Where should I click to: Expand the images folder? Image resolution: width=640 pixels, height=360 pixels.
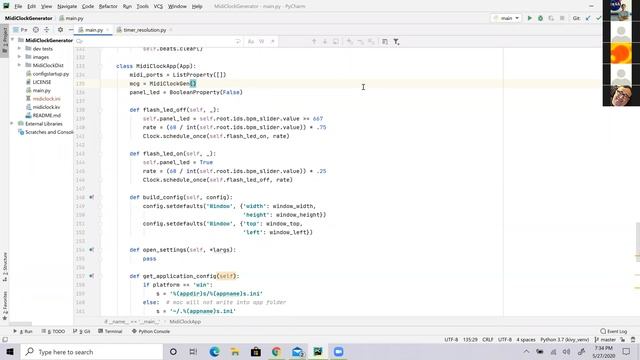click(x=19, y=57)
